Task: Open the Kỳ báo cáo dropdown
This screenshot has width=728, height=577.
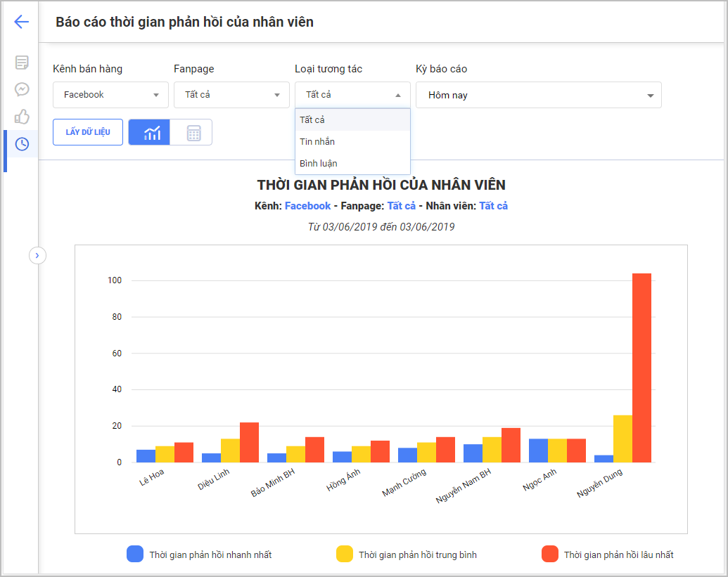Action: (x=538, y=95)
